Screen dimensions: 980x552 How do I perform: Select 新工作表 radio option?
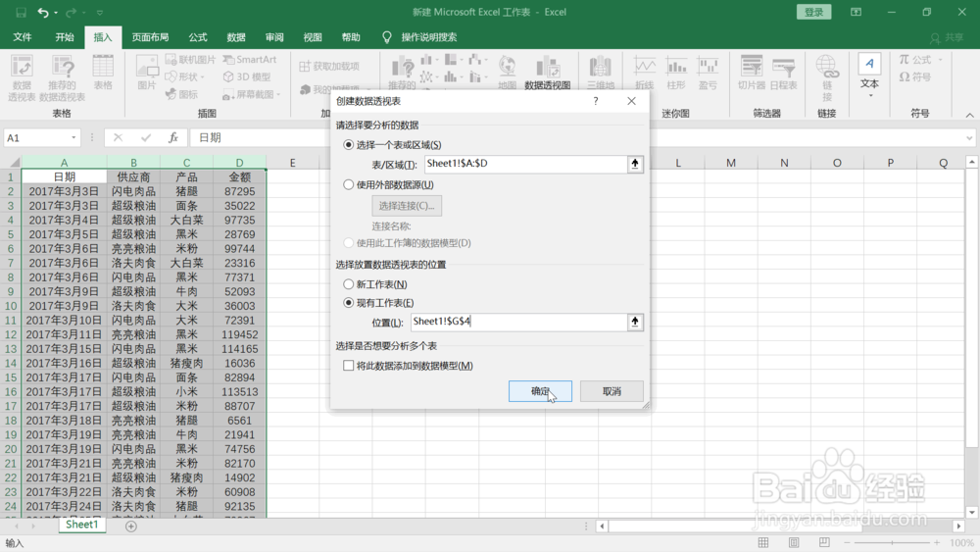tap(348, 283)
